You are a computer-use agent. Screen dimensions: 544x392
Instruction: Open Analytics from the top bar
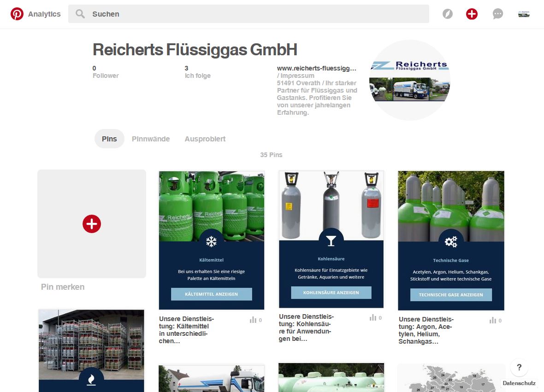click(x=45, y=14)
